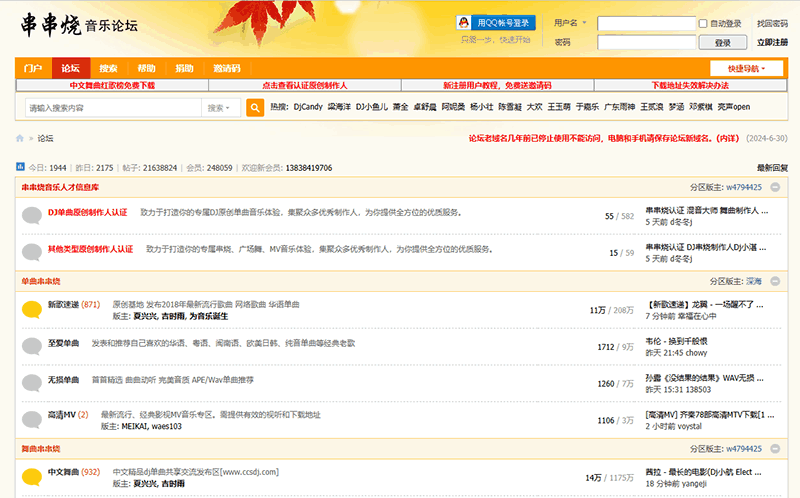Click the 登录 button
Screen dimensions: 800x498
(x=722, y=43)
